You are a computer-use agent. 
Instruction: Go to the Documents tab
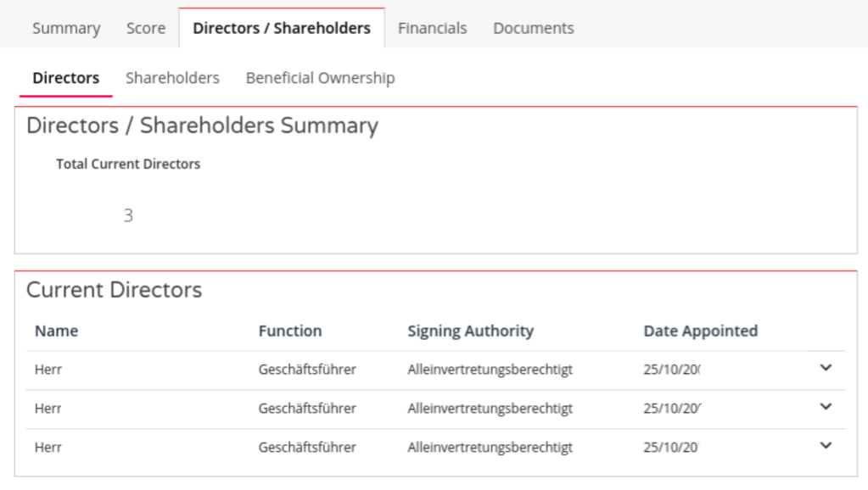[x=534, y=28]
